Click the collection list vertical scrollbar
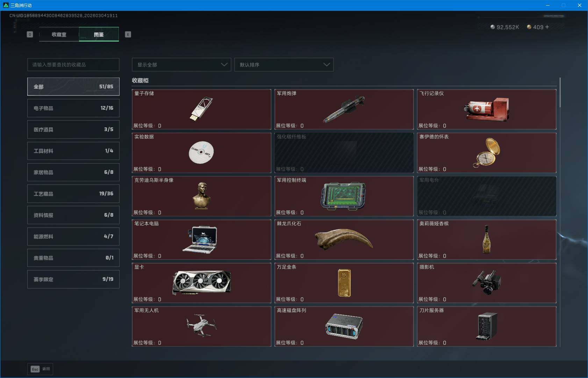This screenshot has height=378, width=588. (560, 92)
